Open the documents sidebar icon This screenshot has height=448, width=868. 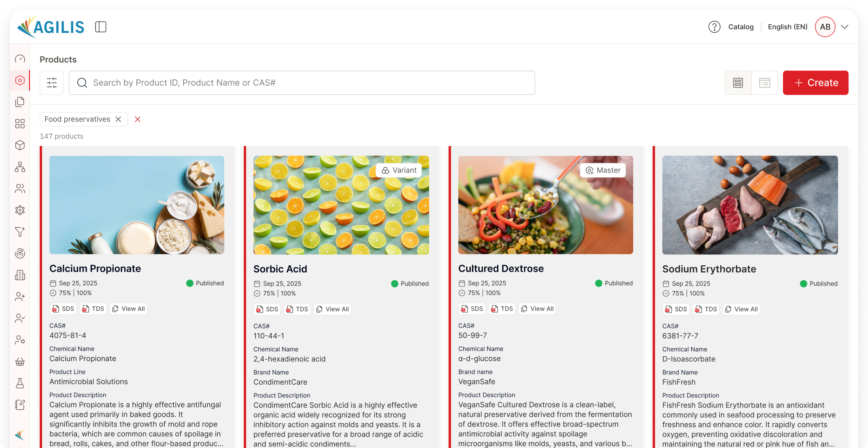[20, 102]
